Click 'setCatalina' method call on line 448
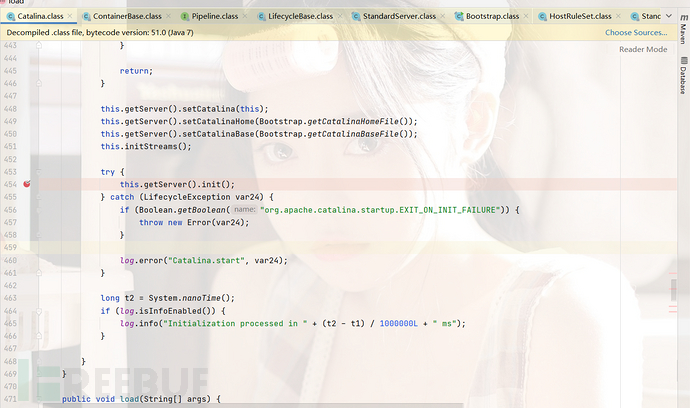 point(209,108)
